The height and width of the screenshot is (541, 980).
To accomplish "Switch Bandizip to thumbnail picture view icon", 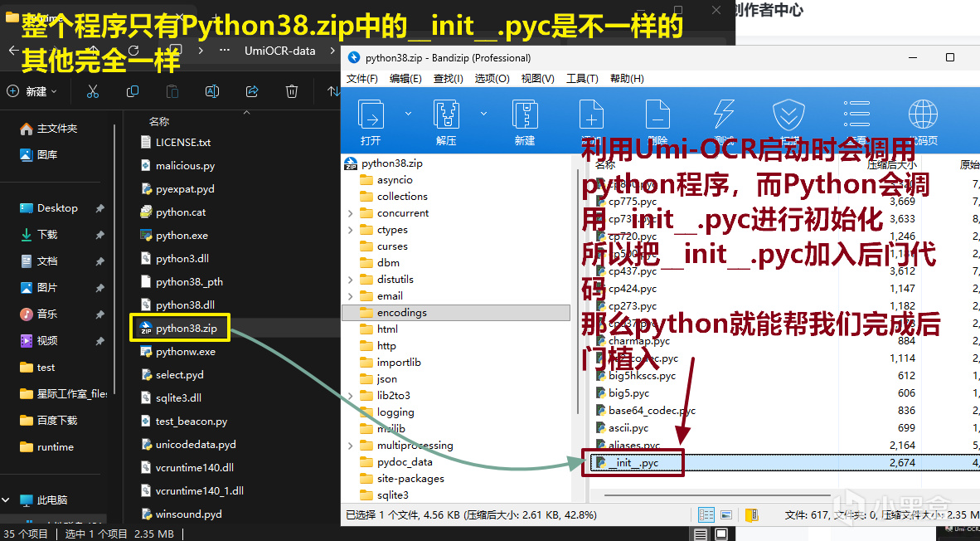I will click(726, 514).
